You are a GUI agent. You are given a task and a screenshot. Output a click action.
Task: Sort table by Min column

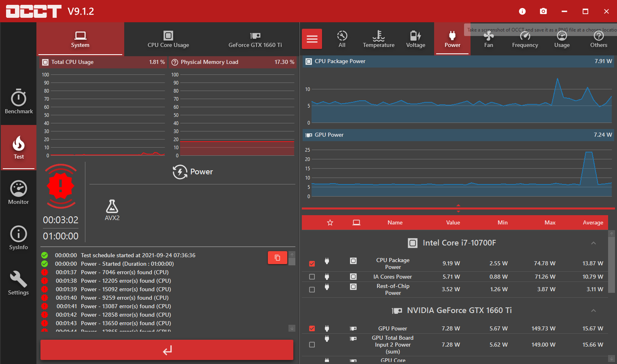503,222
